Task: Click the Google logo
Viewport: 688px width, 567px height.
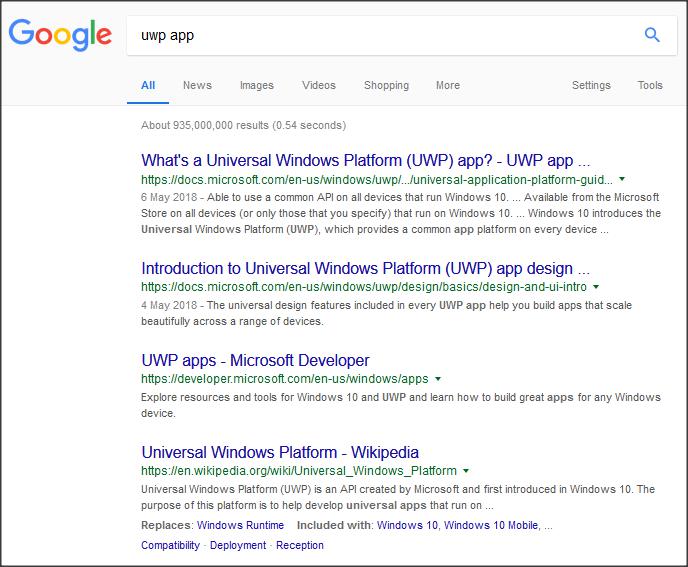Action: click(x=60, y=34)
